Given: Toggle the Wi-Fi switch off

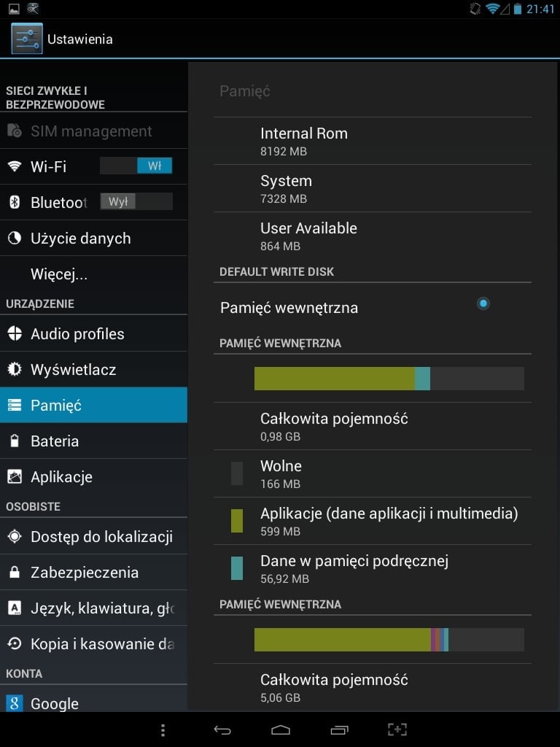Looking at the screenshot, I should (x=136, y=166).
